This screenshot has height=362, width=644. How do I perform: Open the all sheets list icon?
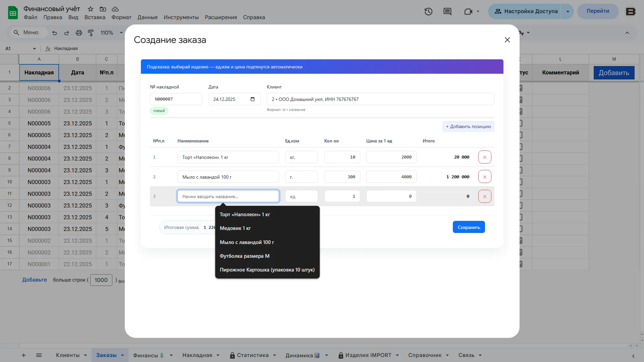pyautogui.click(x=39, y=355)
